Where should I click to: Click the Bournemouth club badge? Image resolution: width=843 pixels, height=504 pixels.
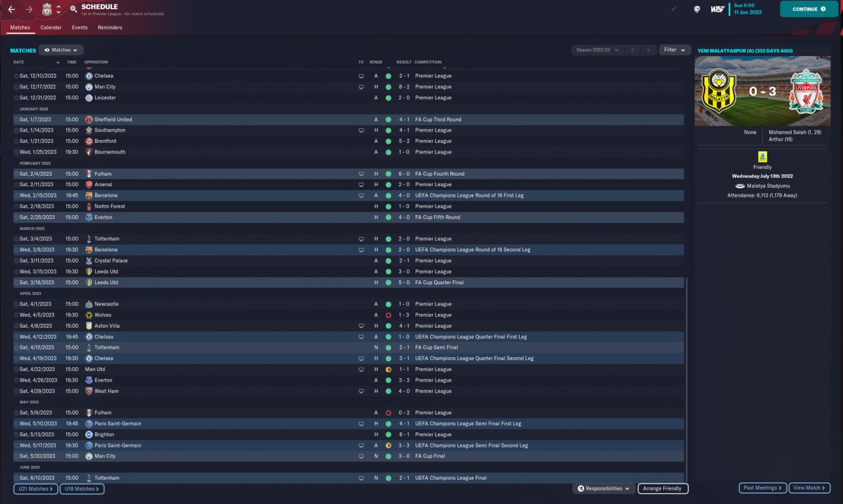[x=89, y=152]
